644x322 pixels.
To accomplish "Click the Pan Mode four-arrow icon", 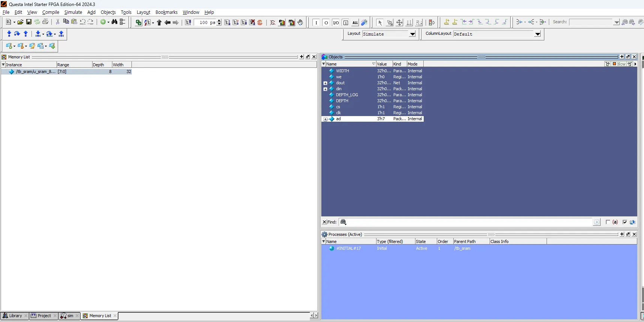I will tap(399, 22).
